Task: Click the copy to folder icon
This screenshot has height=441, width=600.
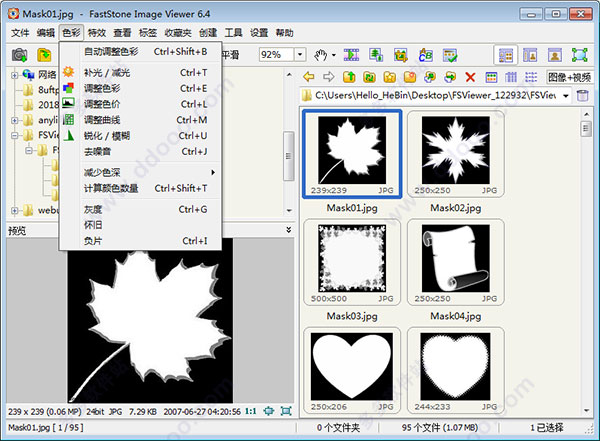Action: (430, 77)
